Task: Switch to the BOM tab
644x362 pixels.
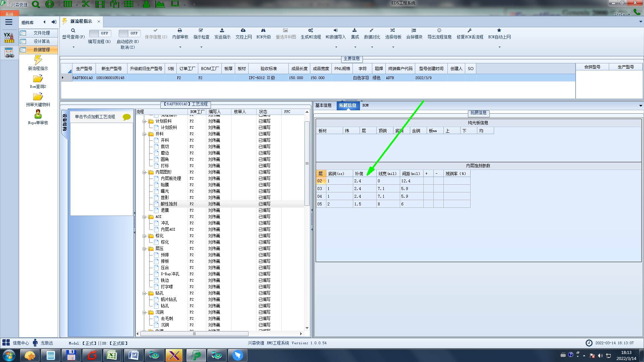Action: coord(365,105)
